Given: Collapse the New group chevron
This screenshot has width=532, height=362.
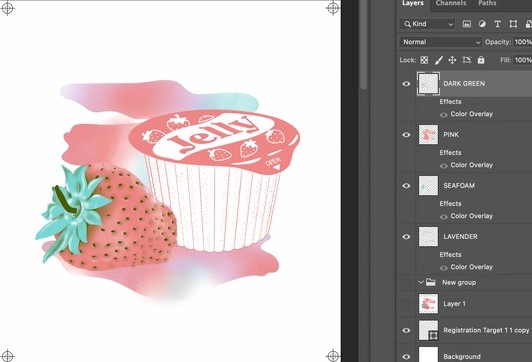Looking at the screenshot, I should click(x=421, y=282).
